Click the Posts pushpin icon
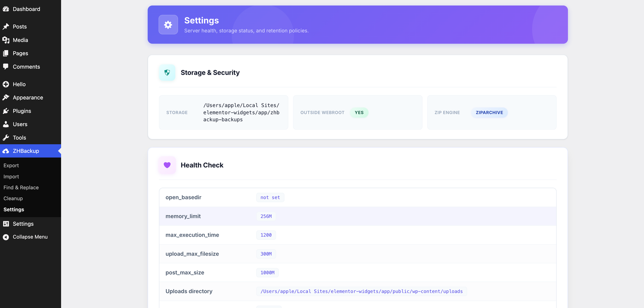 tap(6, 27)
